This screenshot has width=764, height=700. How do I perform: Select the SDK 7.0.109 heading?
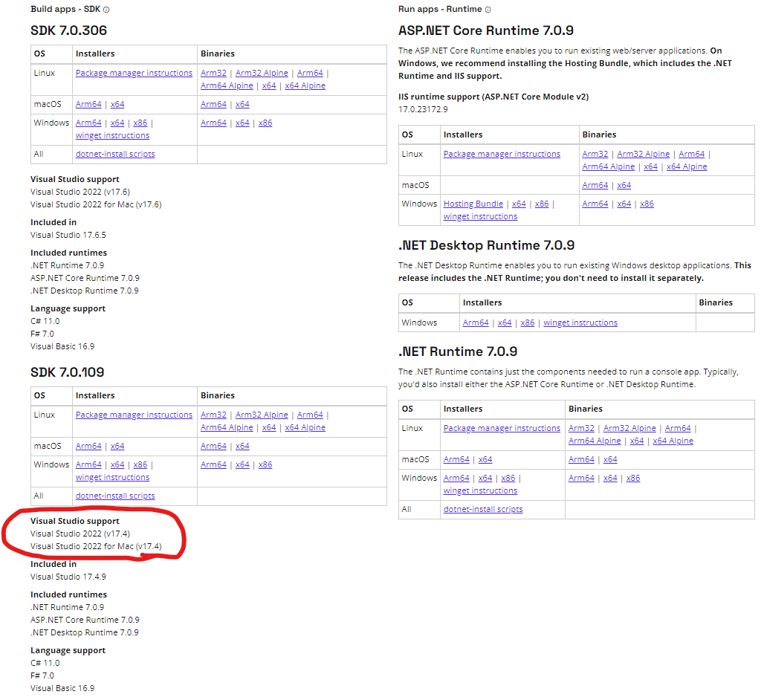tap(67, 372)
